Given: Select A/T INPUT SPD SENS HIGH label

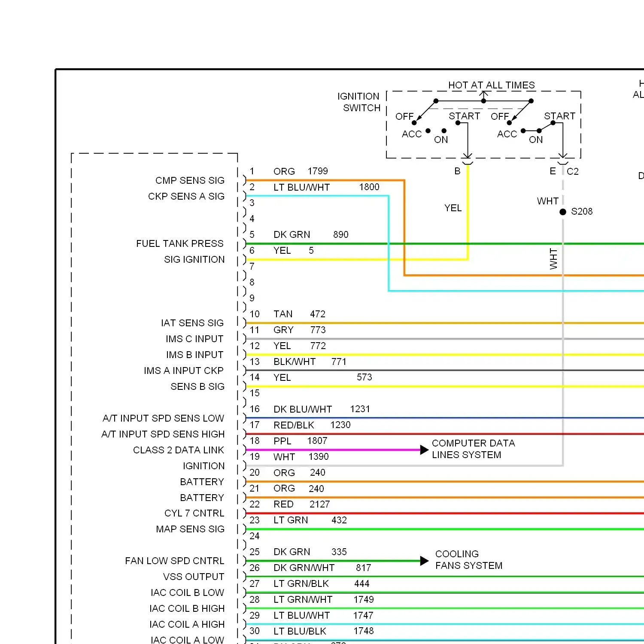Looking at the screenshot, I should (163, 434).
